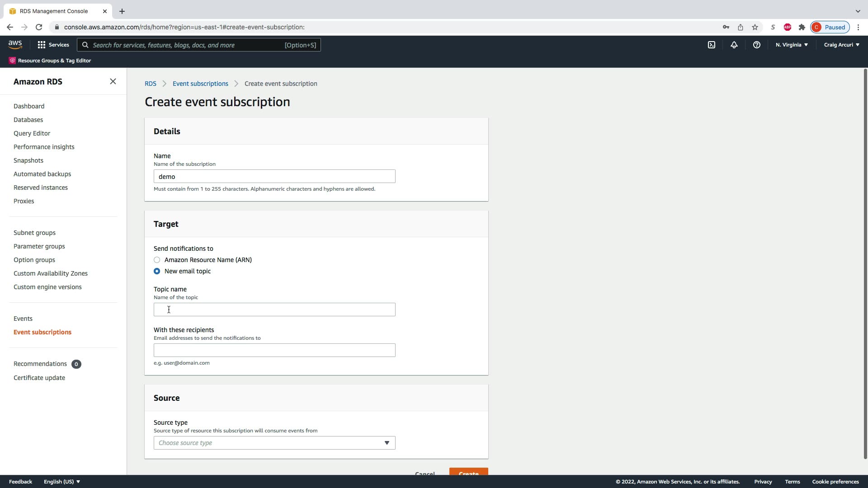This screenshot has height=488, width=868.
Task: Open the browser extensions puzzle icon
Action: (x=802, y=27)
